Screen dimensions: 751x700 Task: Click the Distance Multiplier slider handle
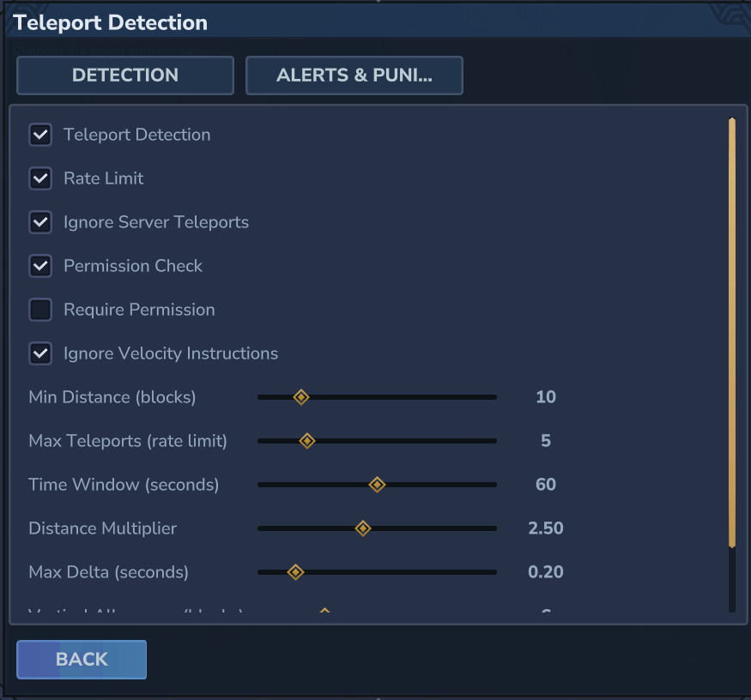[x=363, y=528]
